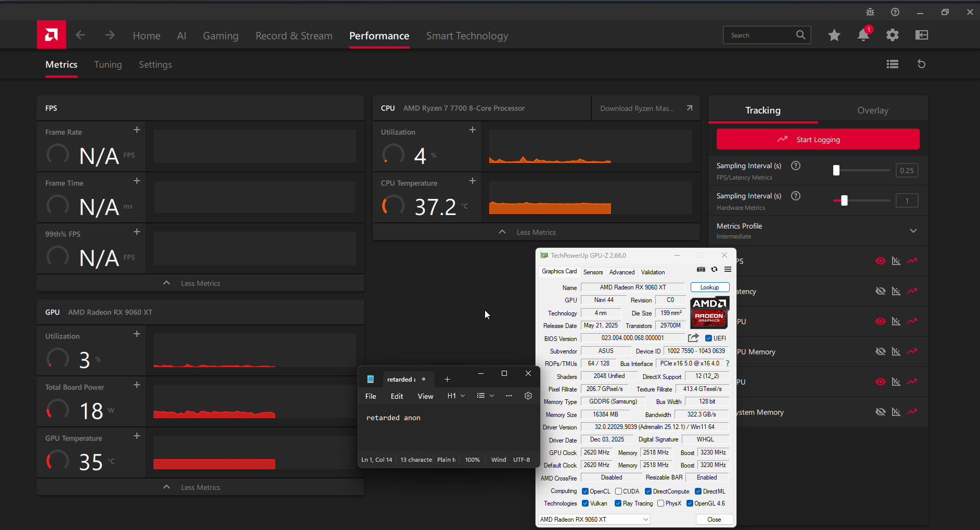
Task: Open favorites star icon
Action: coord(834,35)
